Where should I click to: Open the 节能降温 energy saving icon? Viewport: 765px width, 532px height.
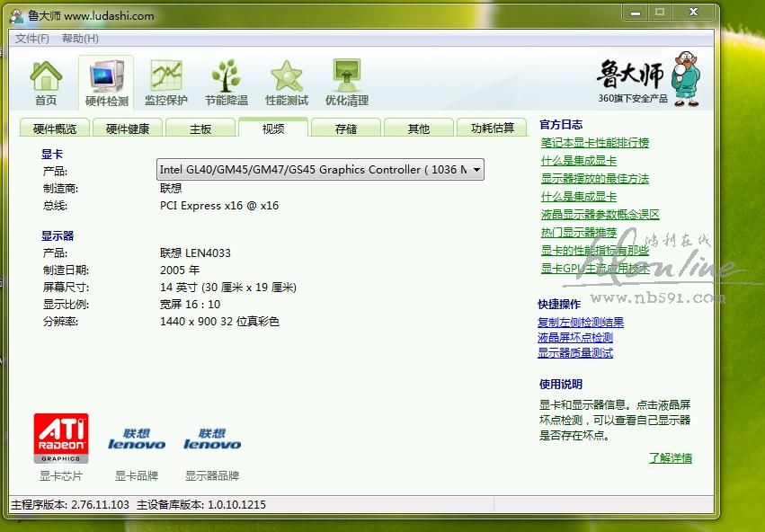[x=227, y=83]
